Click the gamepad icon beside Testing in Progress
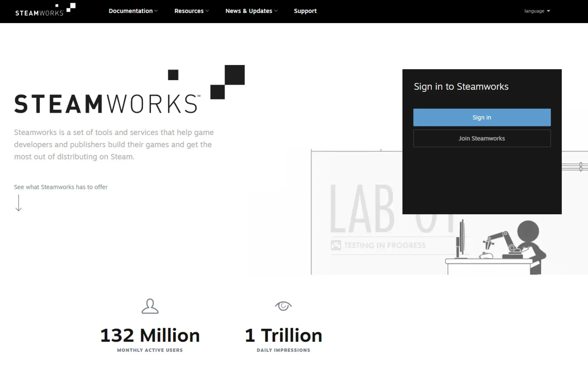Image resolution: width=588 pixels, height=369 pixels. point(336,245)
